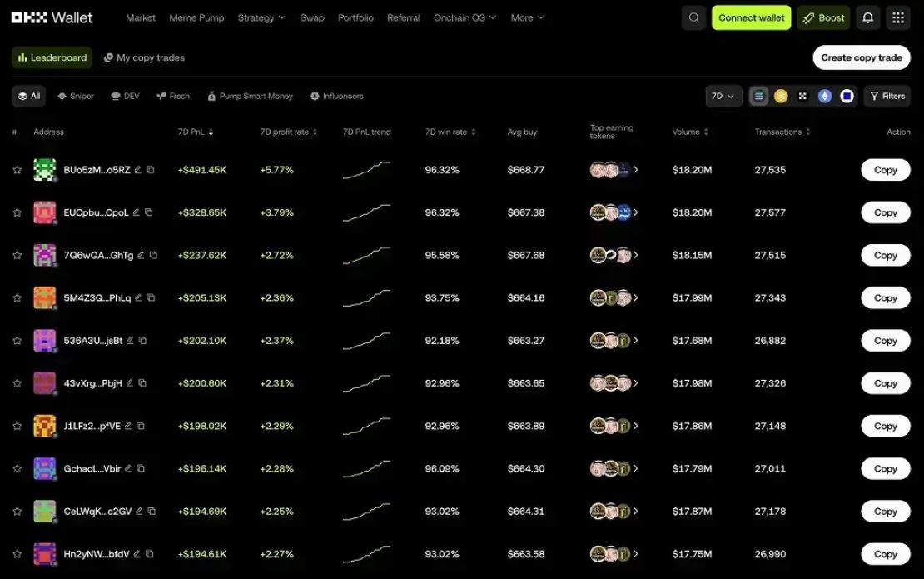924x579 pixels.
Task: Favorite the BUo5zM...o5RZ address star
Action: point(17,170)
